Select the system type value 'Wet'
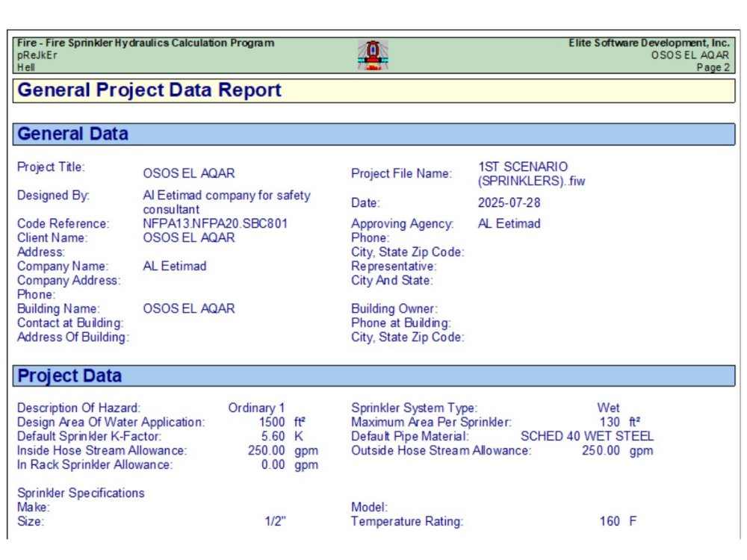 tap(608, 408)
